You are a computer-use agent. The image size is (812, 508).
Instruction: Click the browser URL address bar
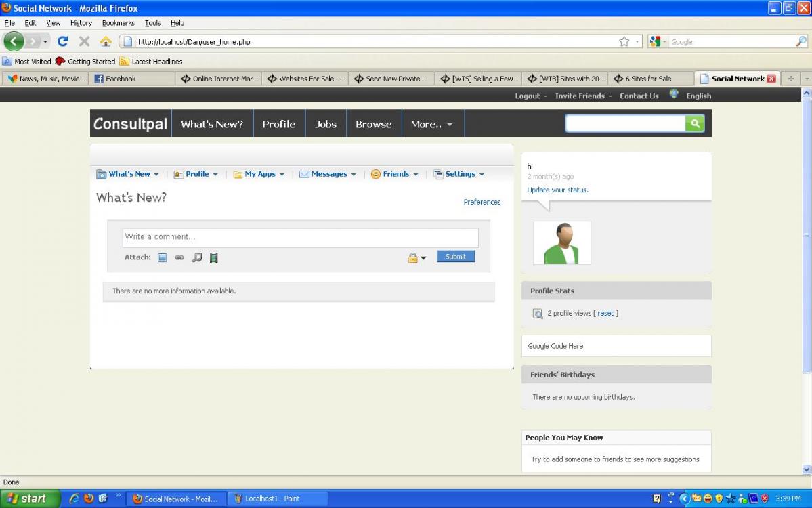click(x=375, y=41)
